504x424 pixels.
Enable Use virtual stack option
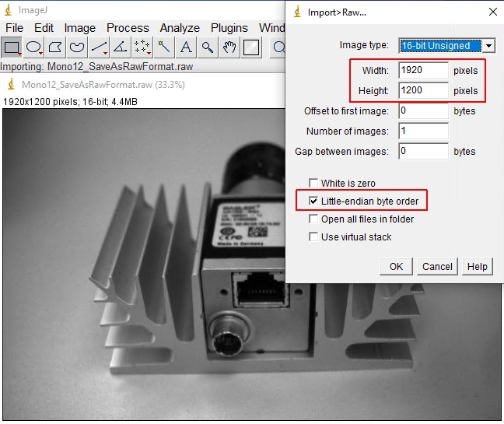click(x=313, y=237)
